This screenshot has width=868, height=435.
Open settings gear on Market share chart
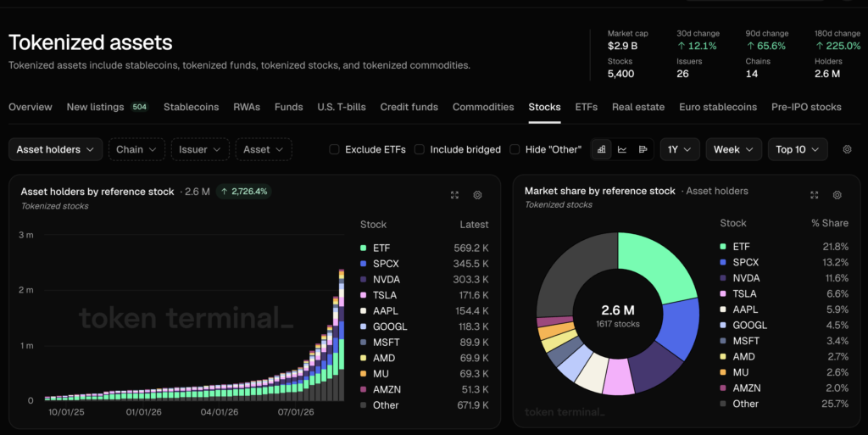point(837,195)
